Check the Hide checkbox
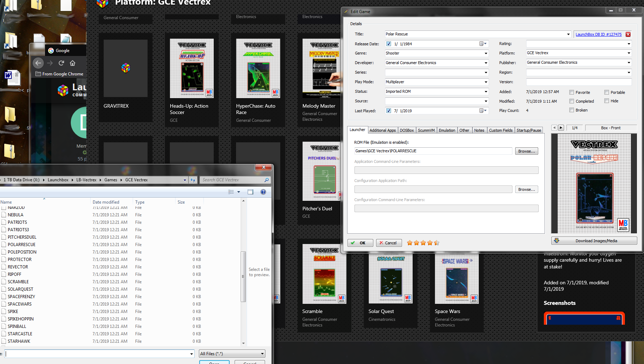Viewport: 644px width, 364px height. point(606,101)
